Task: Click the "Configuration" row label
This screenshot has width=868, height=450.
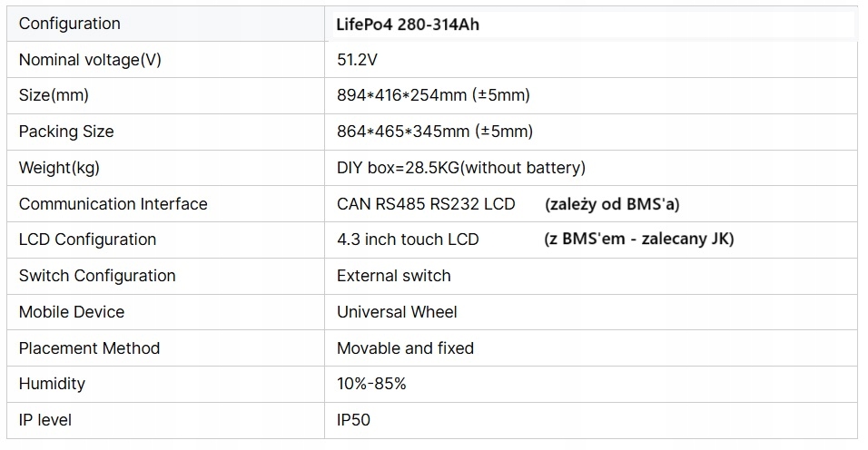Action: coord(69,24)
